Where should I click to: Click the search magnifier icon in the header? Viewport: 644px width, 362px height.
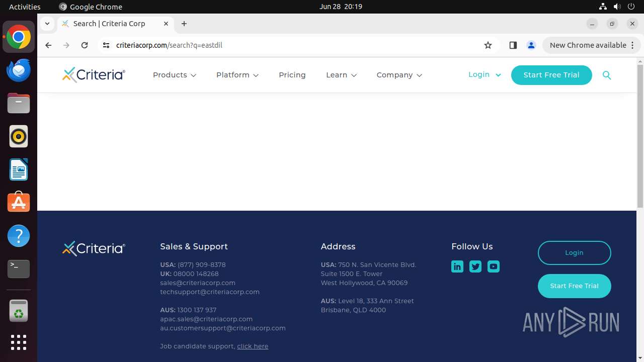607,75
